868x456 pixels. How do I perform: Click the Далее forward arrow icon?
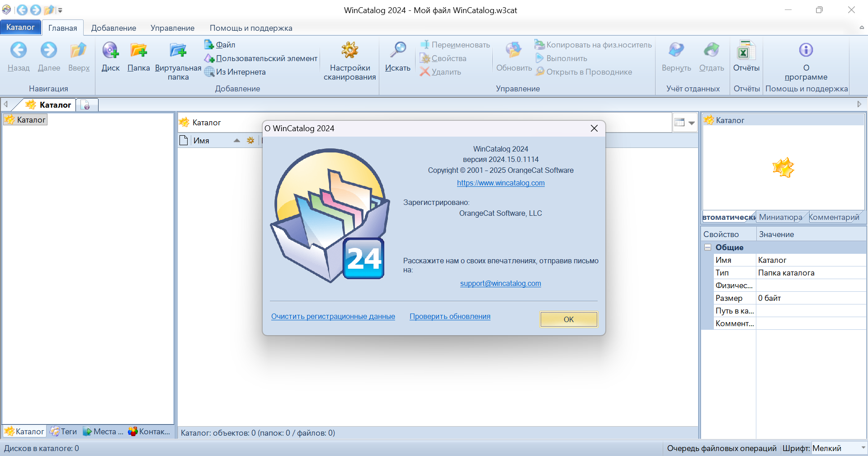tap(49, 50)
